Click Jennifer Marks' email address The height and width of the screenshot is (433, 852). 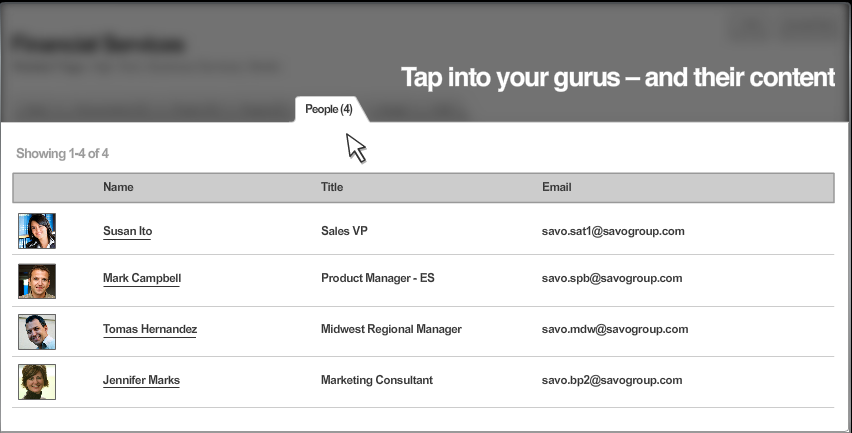coord(612,381)
